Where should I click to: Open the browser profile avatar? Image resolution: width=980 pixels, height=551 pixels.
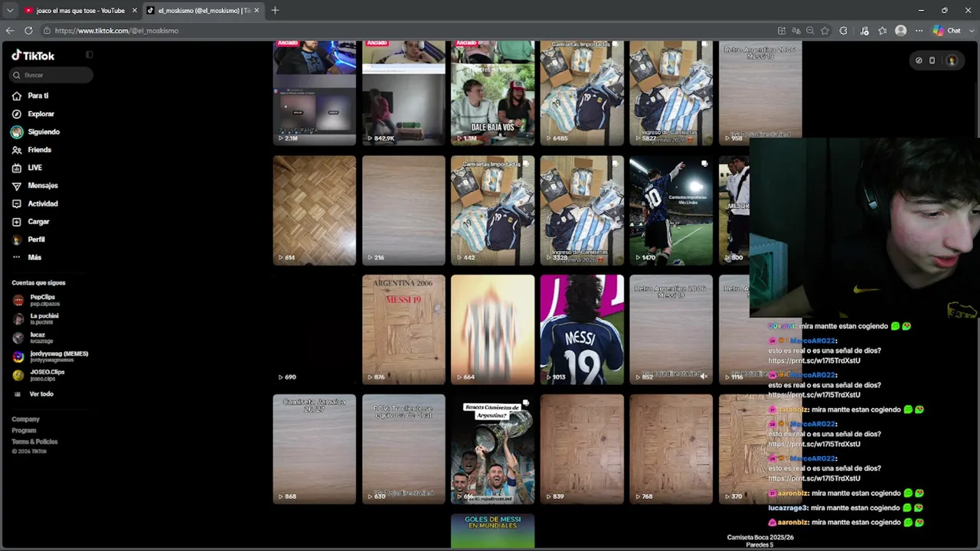click(x=901, y=31)
